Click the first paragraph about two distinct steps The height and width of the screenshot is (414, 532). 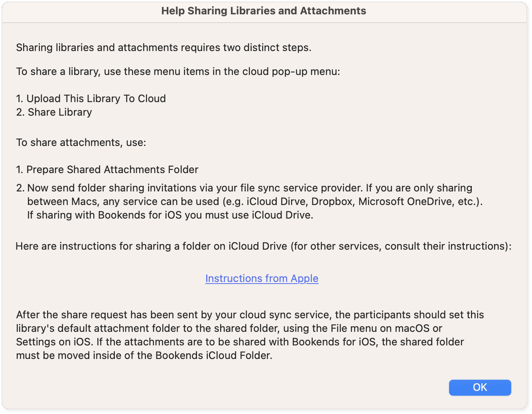(x=164, y=47)
